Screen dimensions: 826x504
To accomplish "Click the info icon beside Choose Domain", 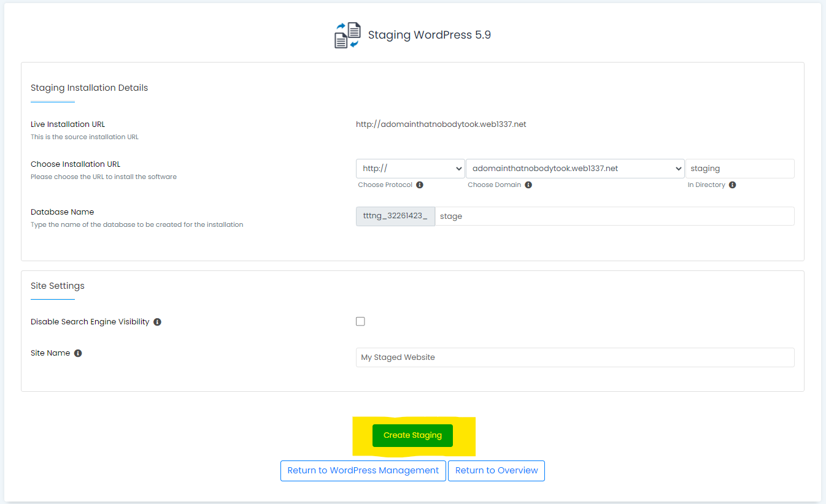I will tap(528, 185).
